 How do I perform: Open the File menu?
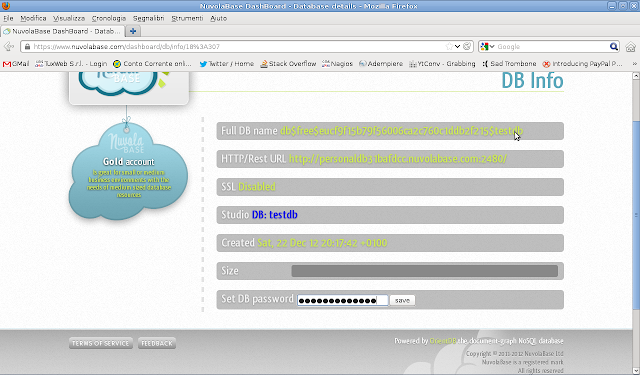(x=8, y=18)
